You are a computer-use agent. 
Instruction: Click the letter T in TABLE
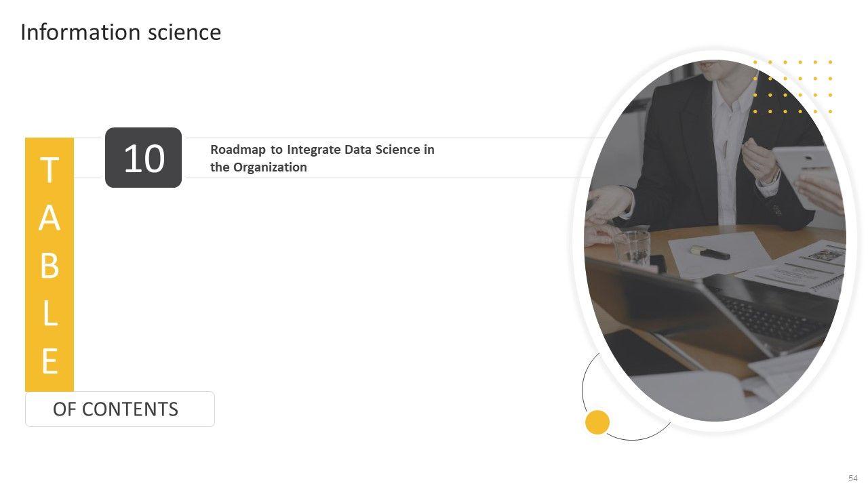click(49, 170)
